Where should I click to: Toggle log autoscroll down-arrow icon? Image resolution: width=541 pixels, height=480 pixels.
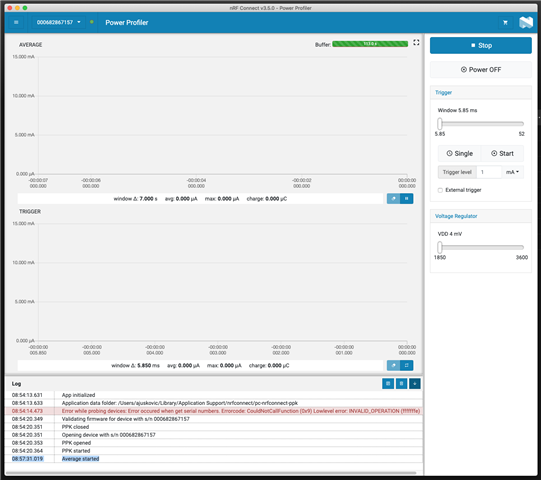click(x=414, y=383)
